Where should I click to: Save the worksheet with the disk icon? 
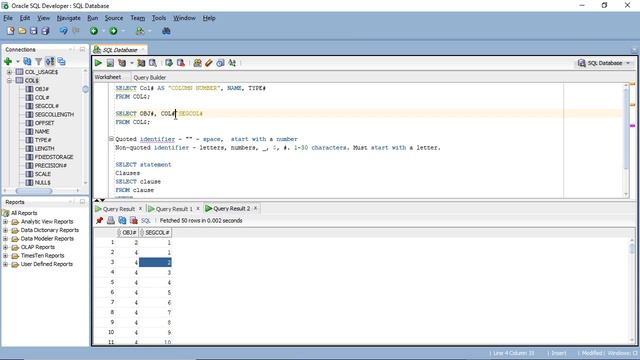point(33,31)
